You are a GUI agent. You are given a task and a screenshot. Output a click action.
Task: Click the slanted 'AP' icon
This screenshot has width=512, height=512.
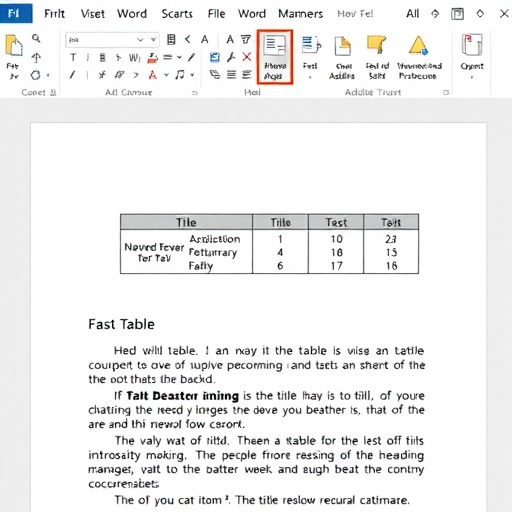click(x=119, y=75)
